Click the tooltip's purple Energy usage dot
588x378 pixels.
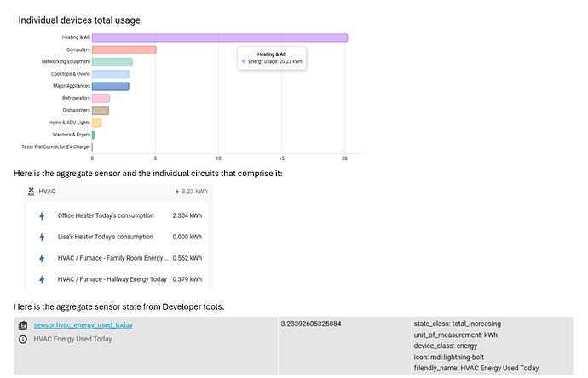coord(244,62)
